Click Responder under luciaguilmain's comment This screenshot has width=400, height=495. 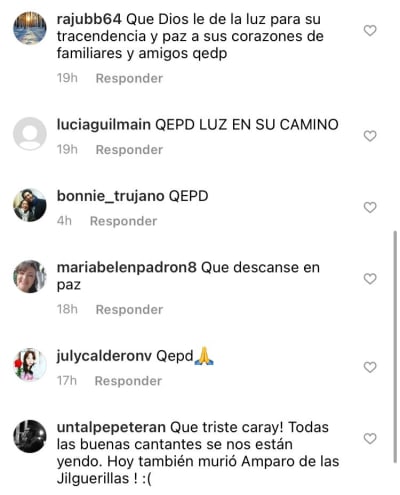coord(129,150)
